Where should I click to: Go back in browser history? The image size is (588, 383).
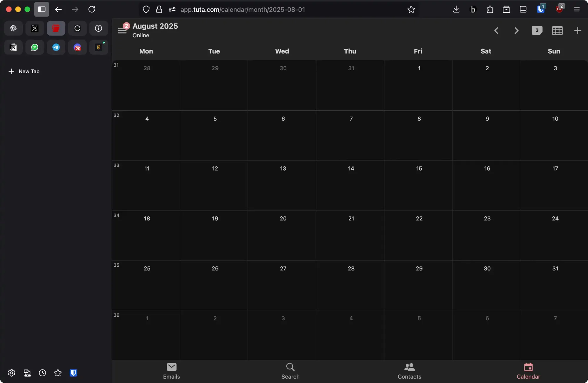[58, 9]
